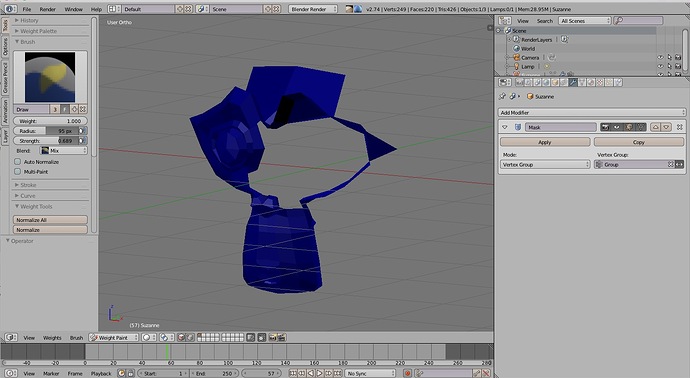This screenshot has height=378, width=690.
Task: Open the Playback menu in timeline
Action: 101,373
